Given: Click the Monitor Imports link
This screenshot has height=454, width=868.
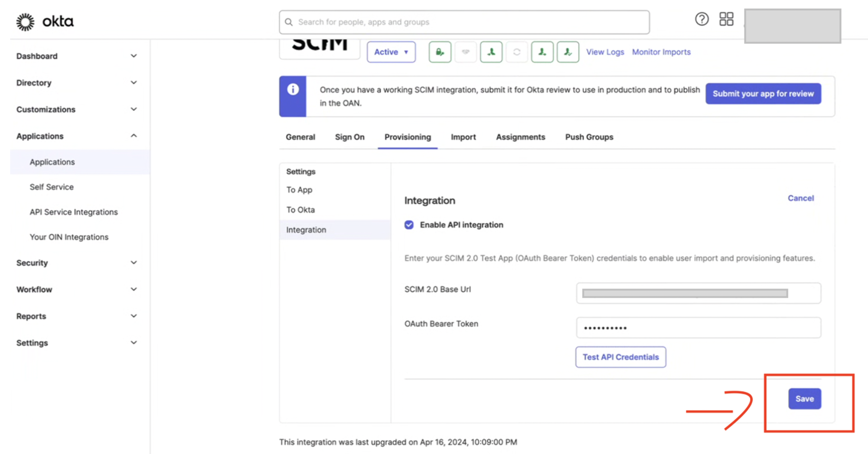Looking at the screenshot, I should (661, 52).
